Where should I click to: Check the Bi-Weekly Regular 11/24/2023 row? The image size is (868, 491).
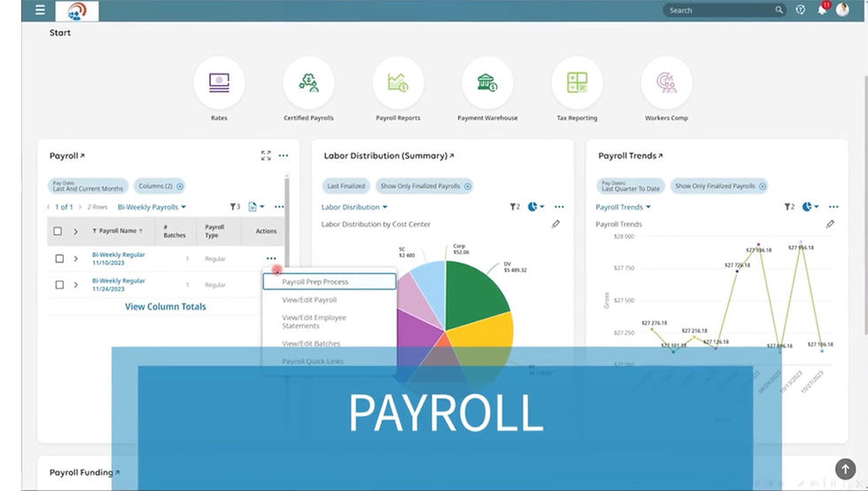coord(59,284)
